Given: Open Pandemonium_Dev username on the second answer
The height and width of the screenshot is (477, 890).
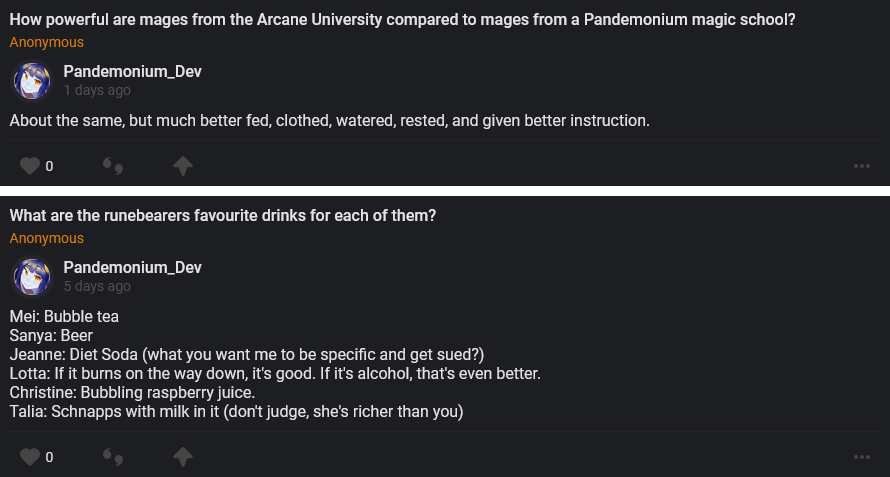Looking at the screenshot, I should [x=133, y=267].
